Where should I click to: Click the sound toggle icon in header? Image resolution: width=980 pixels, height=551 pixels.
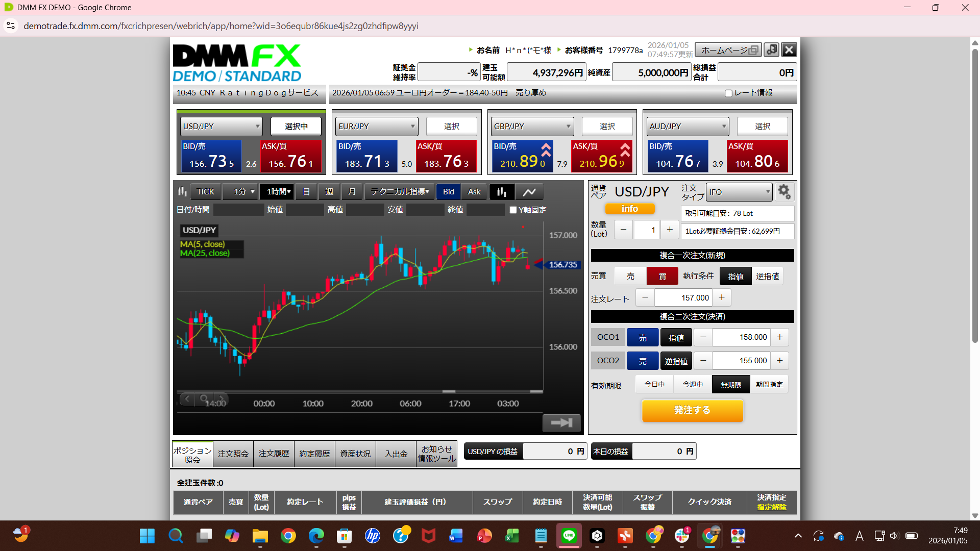pyautogui.click(x=772, y=49)
